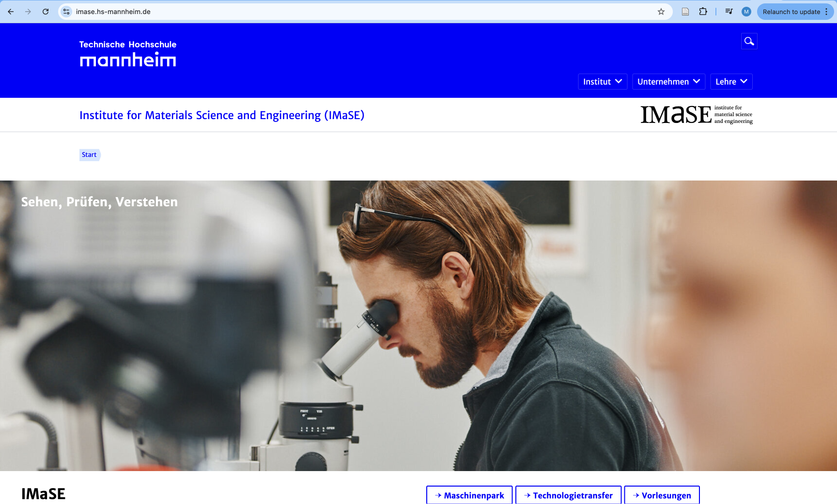Image resolution: width=837 pixels, height=504 pixels.
Task: Bookmark this page with the star
Action: click(x=661, y=12)
